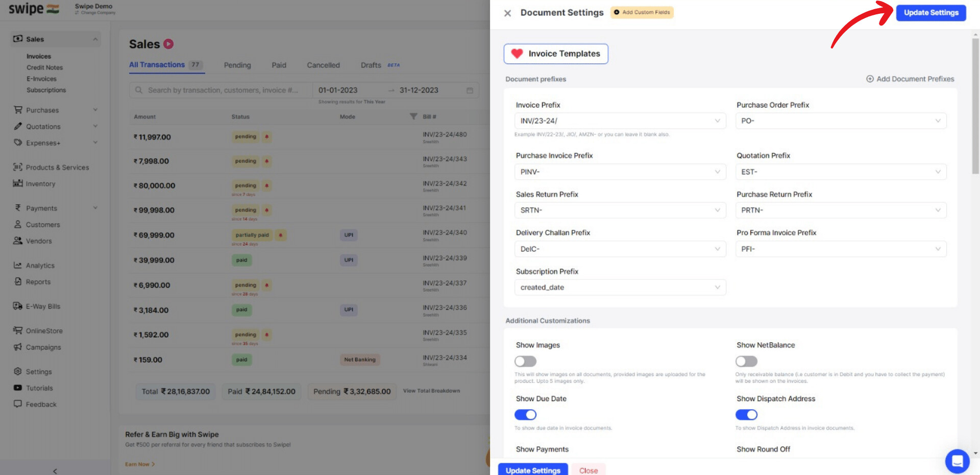Collapse the sidebar with bottom arrow
This screenshot has height=475, width=980.
55,471
